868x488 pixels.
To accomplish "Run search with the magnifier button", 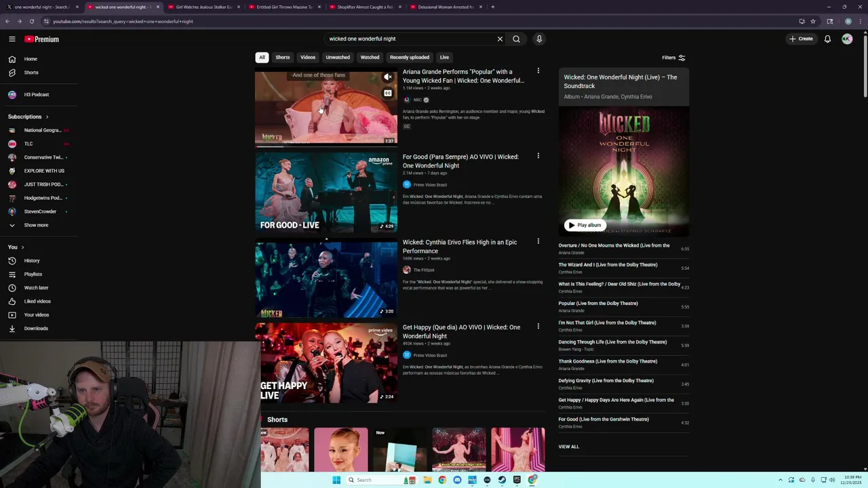I will [516, 39].
